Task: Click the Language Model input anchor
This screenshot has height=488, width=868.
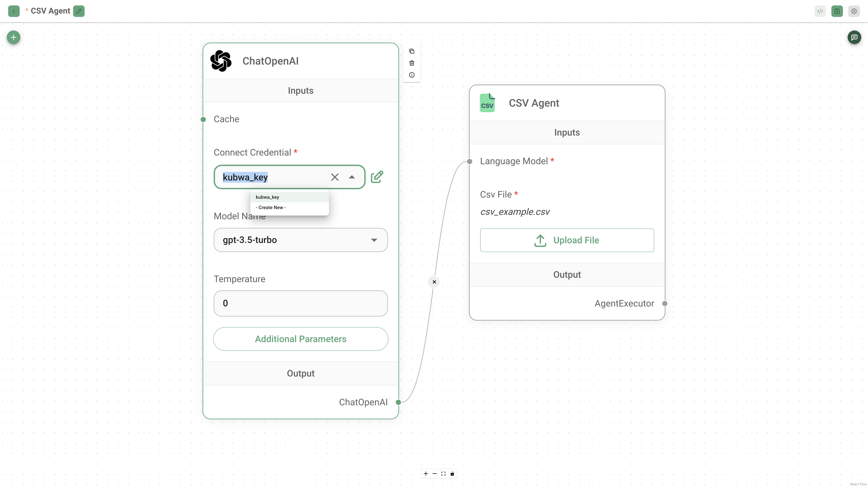Action: point(469,161)
